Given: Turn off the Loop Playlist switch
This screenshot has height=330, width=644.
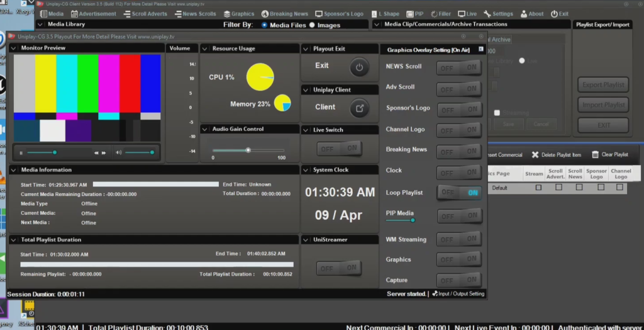Looking at the screenshot, I should (x=459, y=193).
